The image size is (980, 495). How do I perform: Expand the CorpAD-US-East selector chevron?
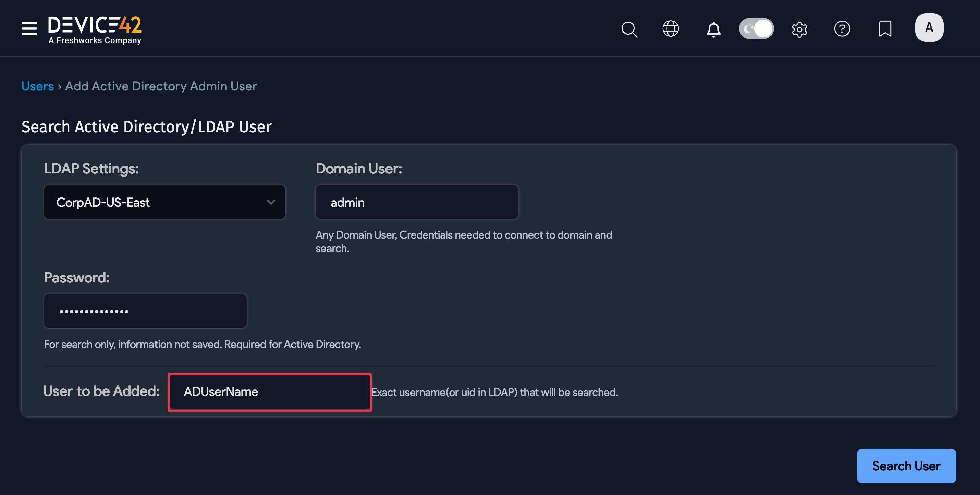271,202
